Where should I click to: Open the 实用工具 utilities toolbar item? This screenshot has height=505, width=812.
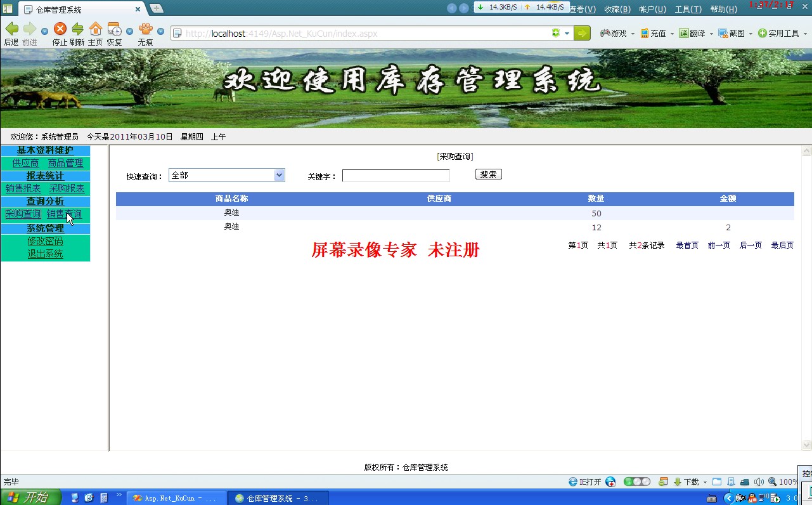[778, 33]
